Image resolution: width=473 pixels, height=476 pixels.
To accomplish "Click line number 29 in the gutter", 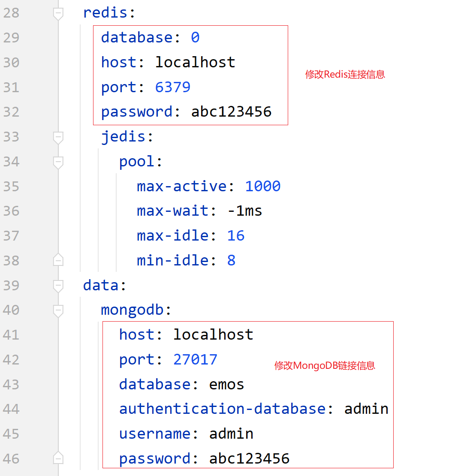I will 11,38.
